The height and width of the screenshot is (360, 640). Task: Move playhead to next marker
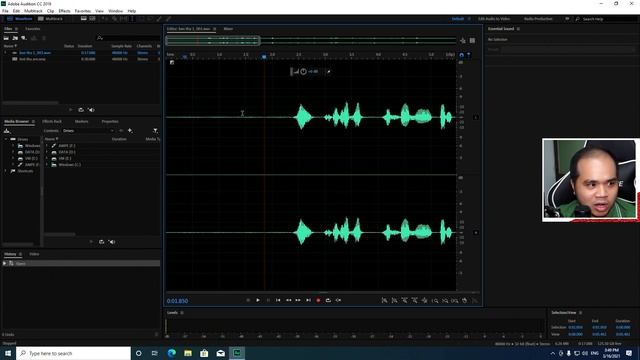(308, 300)
